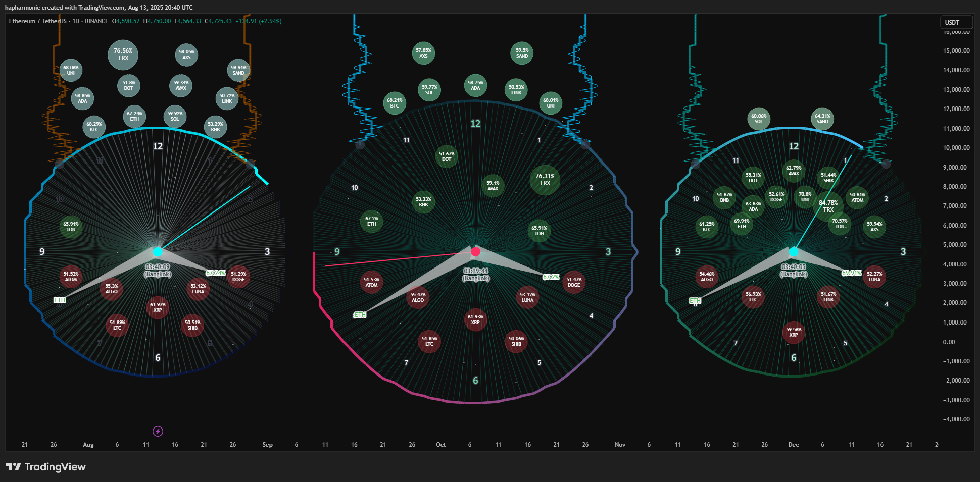The image size is (980, 482).
Task: Pick the 51.8% DOT bubble
Action: point(129,85)
